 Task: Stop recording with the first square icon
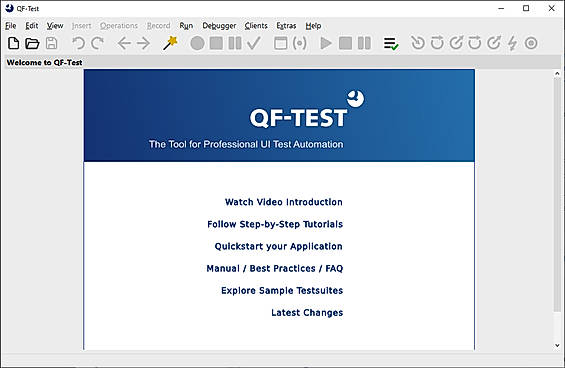(216, 43)
